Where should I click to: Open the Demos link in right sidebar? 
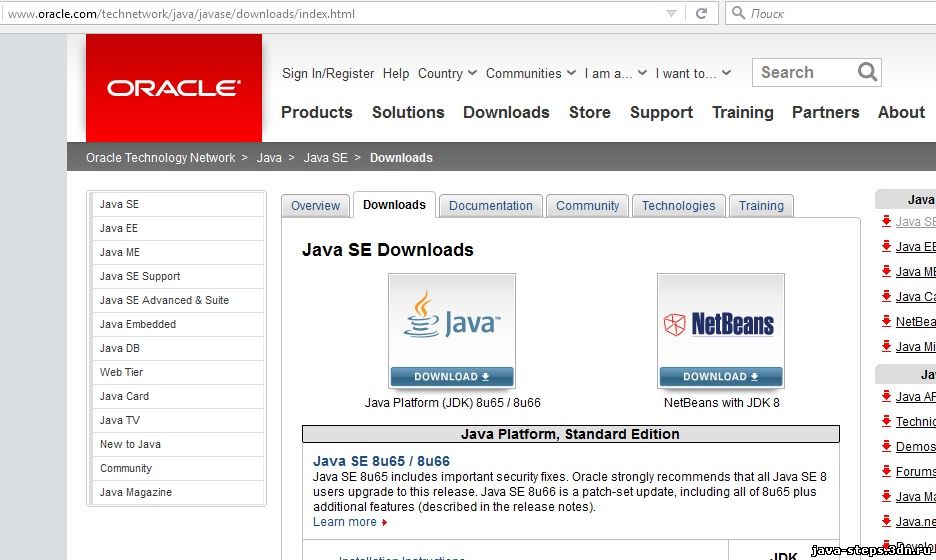(916, 447)
